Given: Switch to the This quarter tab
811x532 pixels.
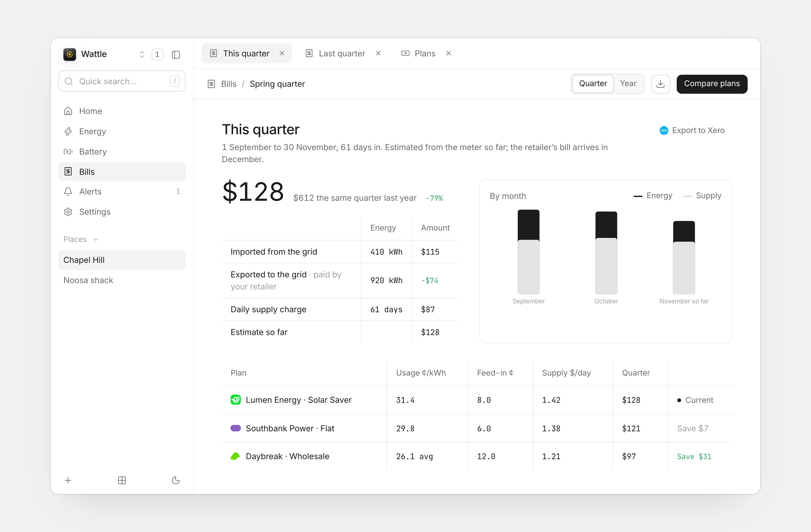Looking at the screenshot, I should pos(246,53).
